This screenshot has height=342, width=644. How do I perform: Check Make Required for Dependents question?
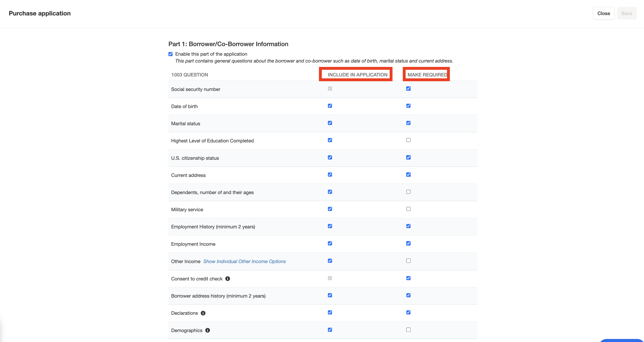pyautogui.click(x=408, y=192)
